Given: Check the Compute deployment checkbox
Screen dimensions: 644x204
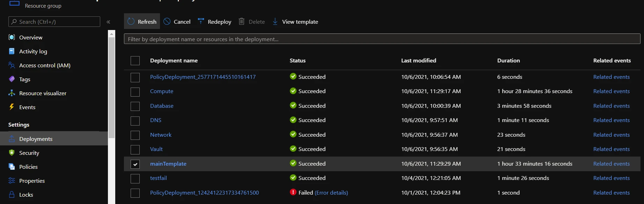Looking at the screenshot, I should (x=135, y=92).
